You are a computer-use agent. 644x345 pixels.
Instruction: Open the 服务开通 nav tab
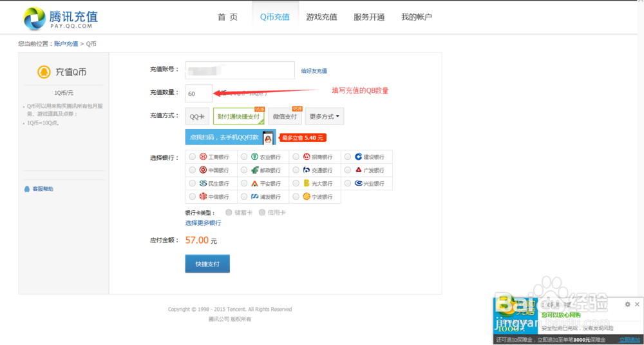click(369, 17)
